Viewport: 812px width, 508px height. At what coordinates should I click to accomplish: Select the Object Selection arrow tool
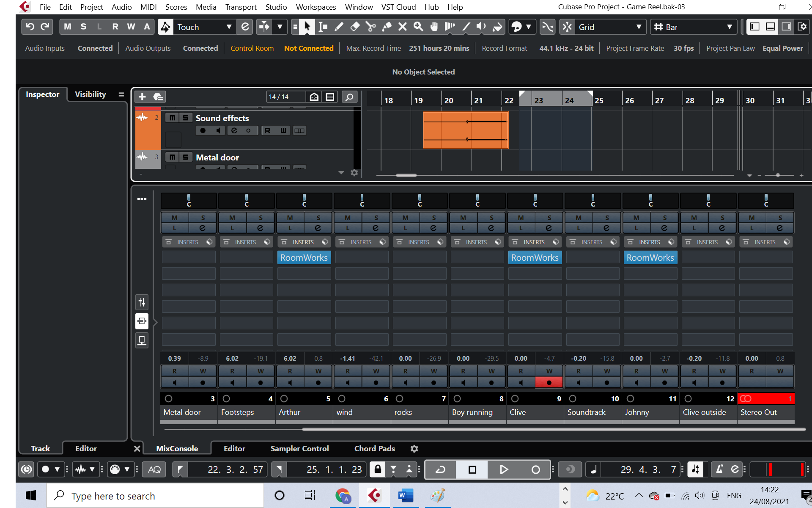click(x=307, y=27)
